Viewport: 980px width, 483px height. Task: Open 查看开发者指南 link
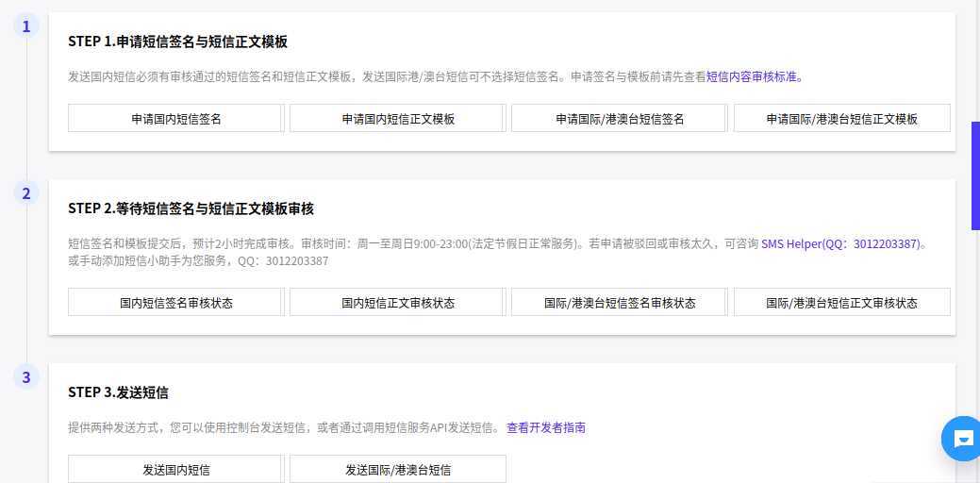(546, 428)
